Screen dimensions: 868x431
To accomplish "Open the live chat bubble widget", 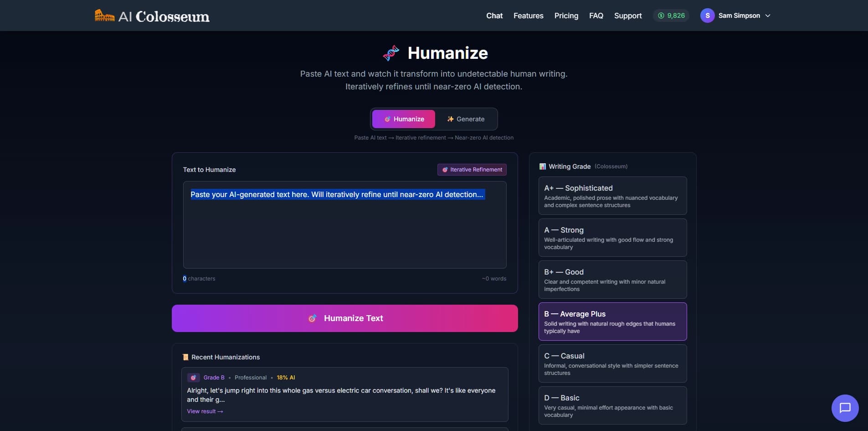I will 845,408.
